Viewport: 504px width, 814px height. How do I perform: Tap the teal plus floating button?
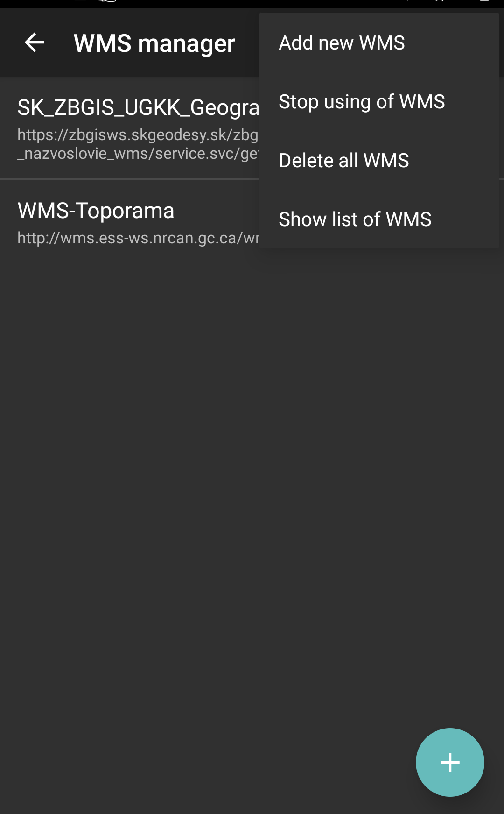pos(450,762)
